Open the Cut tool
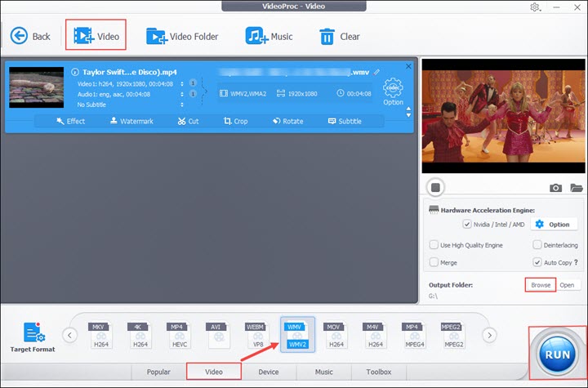Screen dimensions: 588x388 [x=189, y=121]
